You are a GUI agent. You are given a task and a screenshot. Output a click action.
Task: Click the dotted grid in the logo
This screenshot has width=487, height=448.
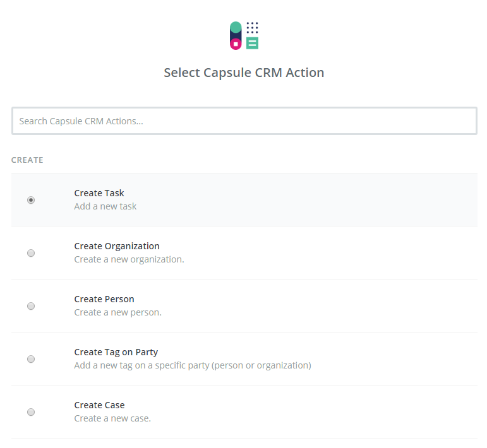pos(253,27)
